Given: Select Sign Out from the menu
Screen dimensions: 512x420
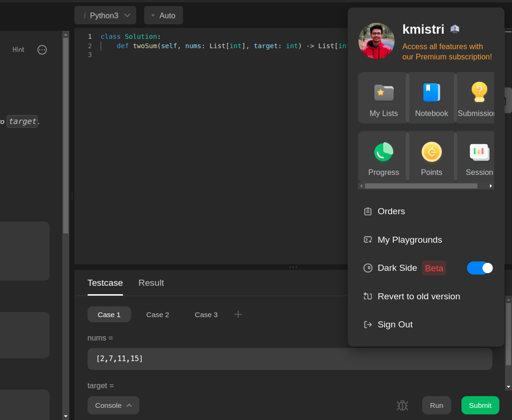Looking at the screenshot, I should [x=394, y=324].
